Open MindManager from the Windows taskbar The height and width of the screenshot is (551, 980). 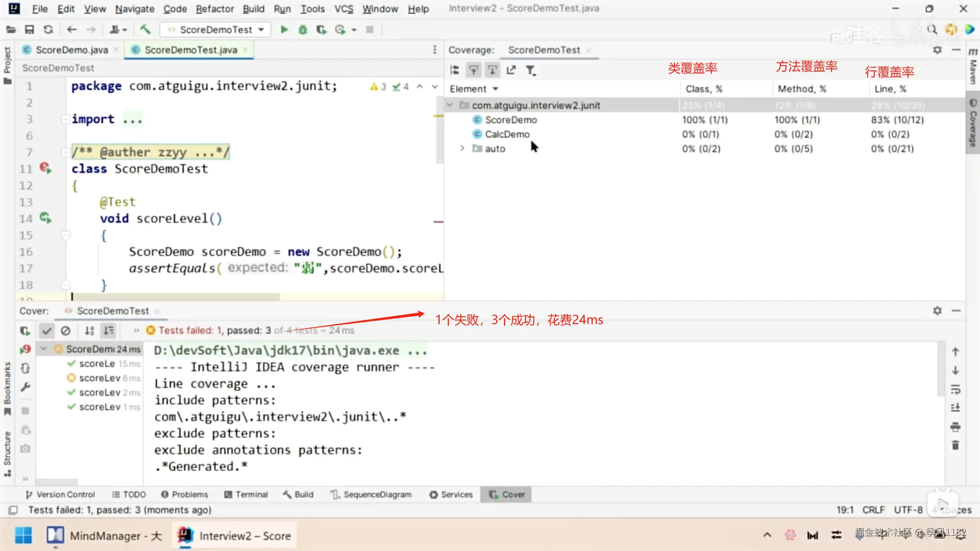104,536
